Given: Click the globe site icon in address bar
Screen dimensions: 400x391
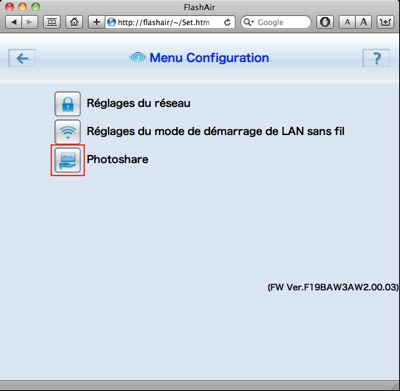Looking at the screenshot, I should (x=112, y=22).
